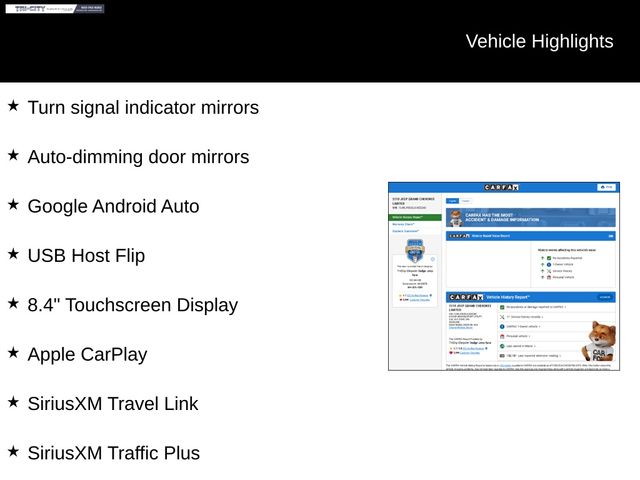The image size is (640, 480).
Task: Click star bullet beside Google Android Auto
Action: pyautogui.click(x=13, y=204)
